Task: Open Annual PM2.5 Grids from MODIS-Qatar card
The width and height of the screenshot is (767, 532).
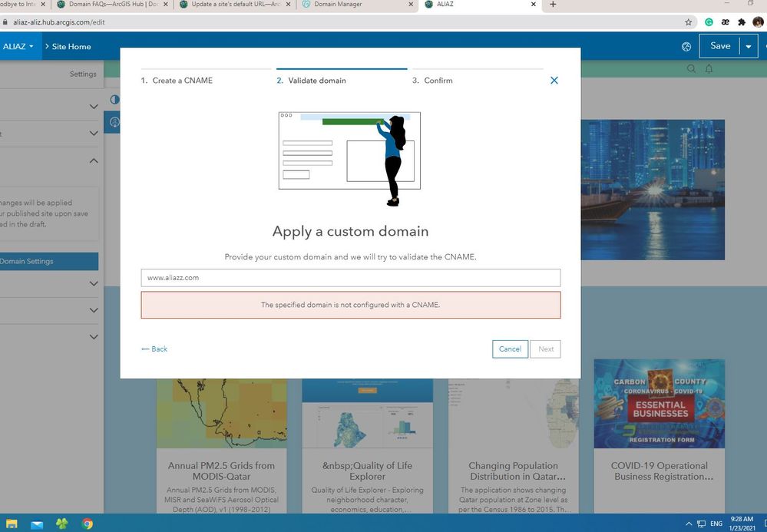Action: pyautogui.click(x=222, y=446)
